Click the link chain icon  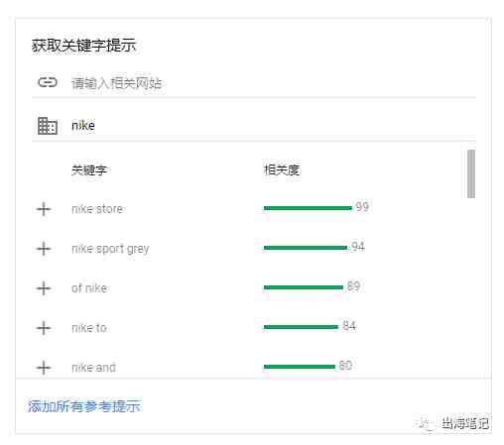tap(48, 82)
